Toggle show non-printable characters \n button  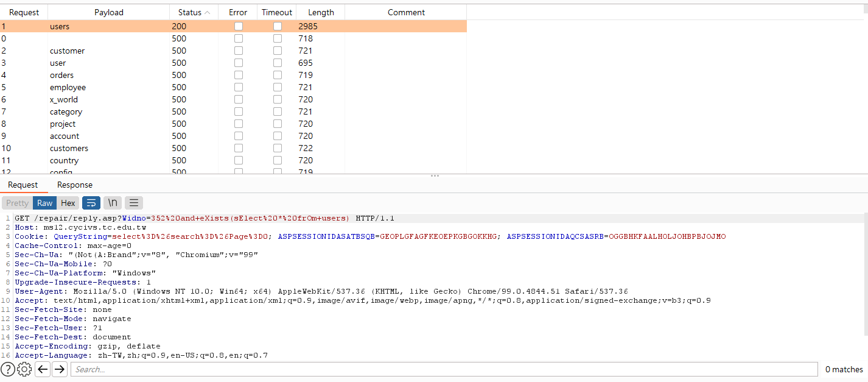(113, 203)
